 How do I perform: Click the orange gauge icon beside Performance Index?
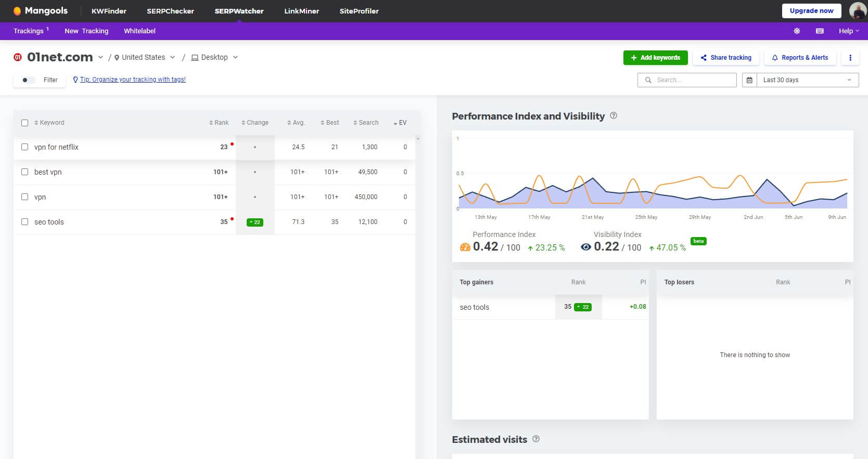[465, 247]
